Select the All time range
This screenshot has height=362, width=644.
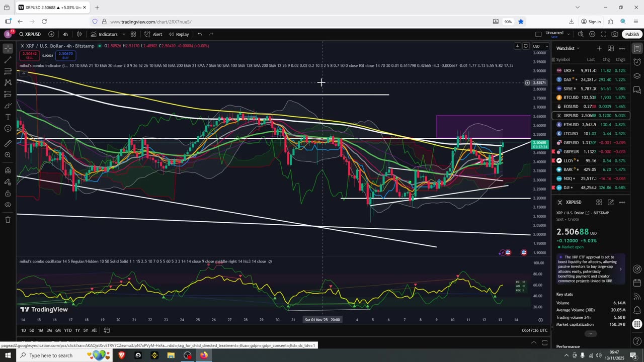(x=94, y=330)
